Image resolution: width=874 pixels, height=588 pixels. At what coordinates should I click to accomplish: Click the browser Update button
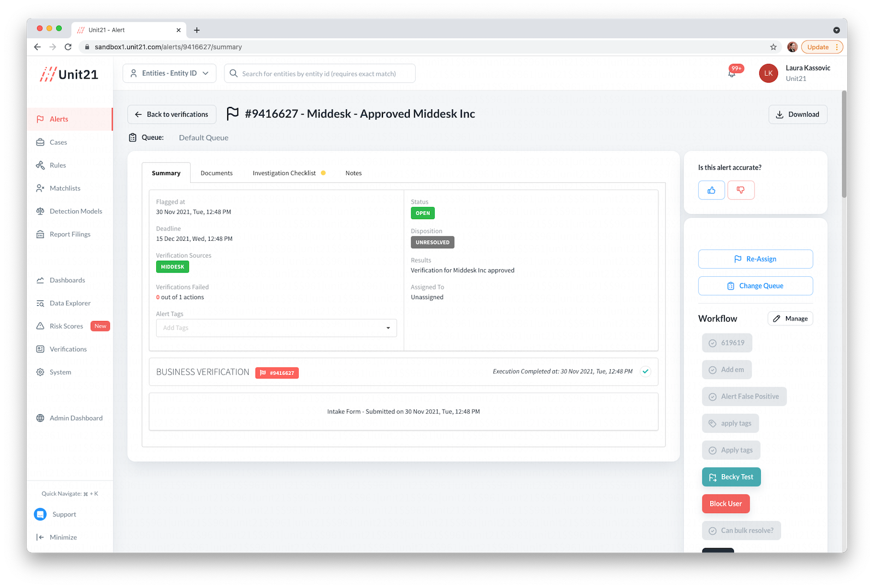click(822, 47)
